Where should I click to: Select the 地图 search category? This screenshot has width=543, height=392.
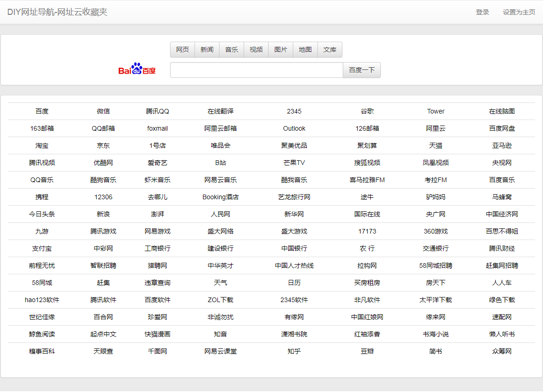coord(305,50)
